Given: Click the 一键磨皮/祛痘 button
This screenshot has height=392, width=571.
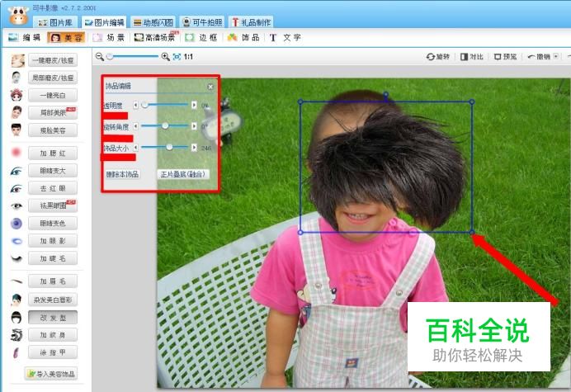Looking at the screenshot, I should (x=53, y=60).
